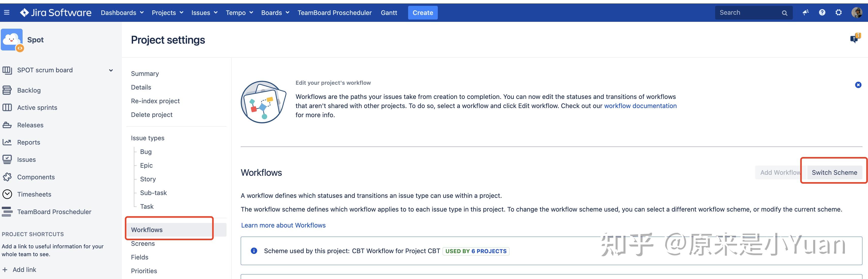Viewport: 868px width, 279px height.
Task: Open the administration gear icon
Action: (x=838, y=12)
